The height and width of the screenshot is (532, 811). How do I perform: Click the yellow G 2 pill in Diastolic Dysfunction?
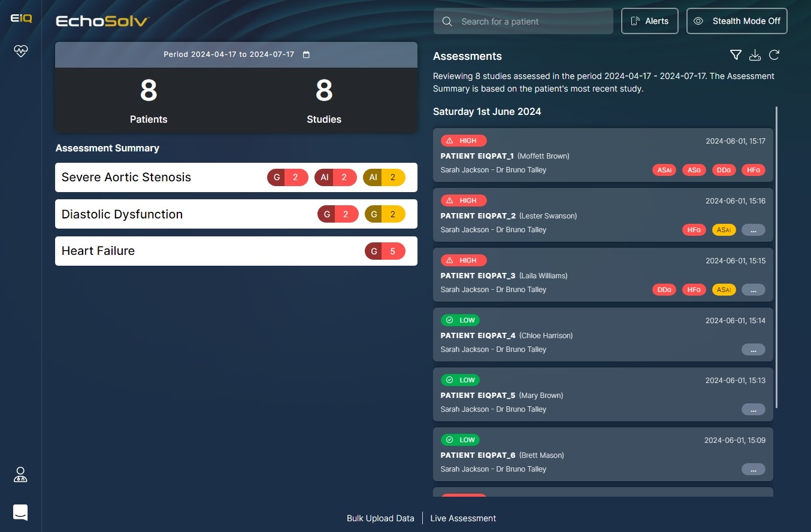(x=385, y=214)
